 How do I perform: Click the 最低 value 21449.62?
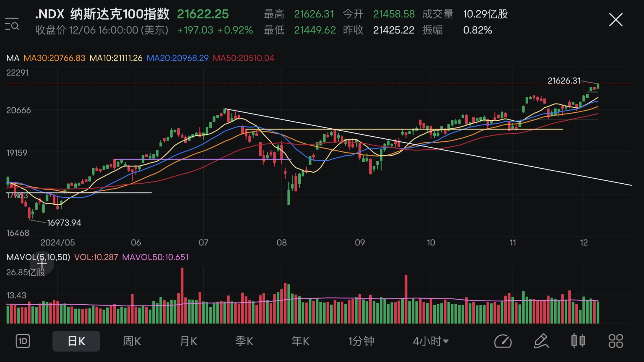click(x=315, y=30)
